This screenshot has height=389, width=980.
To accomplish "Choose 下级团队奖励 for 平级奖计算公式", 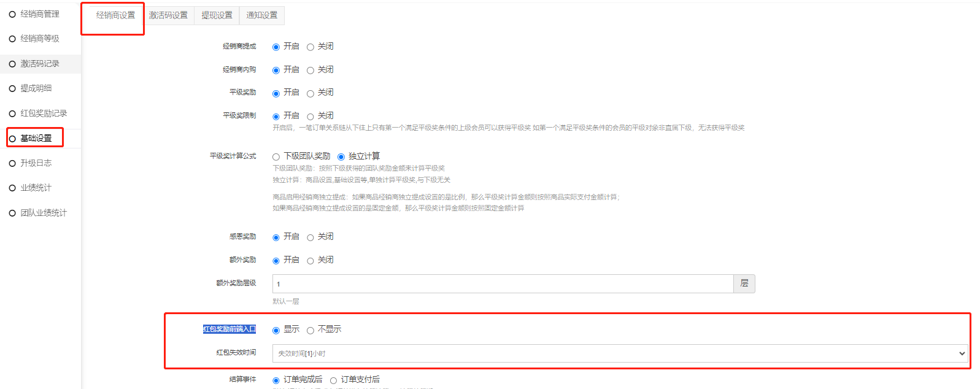I will coord(276,157).
